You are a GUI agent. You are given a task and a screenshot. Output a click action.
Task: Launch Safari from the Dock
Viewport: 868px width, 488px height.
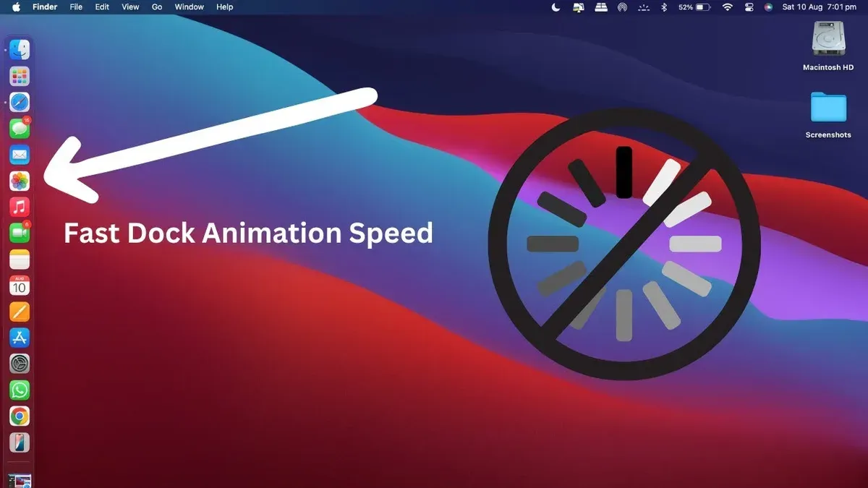pos(20,102)
